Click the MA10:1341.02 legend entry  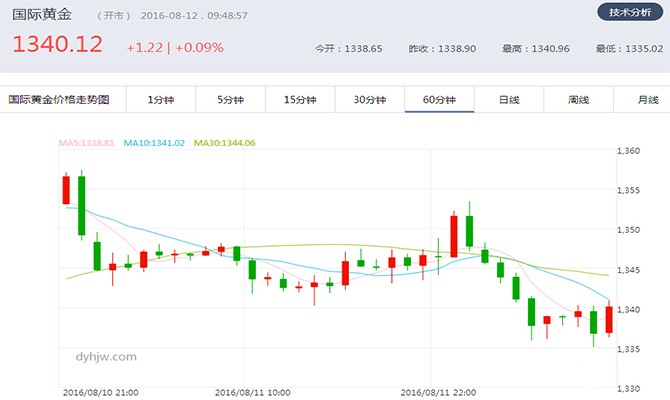pyautogui.click(x=154, y=143)
